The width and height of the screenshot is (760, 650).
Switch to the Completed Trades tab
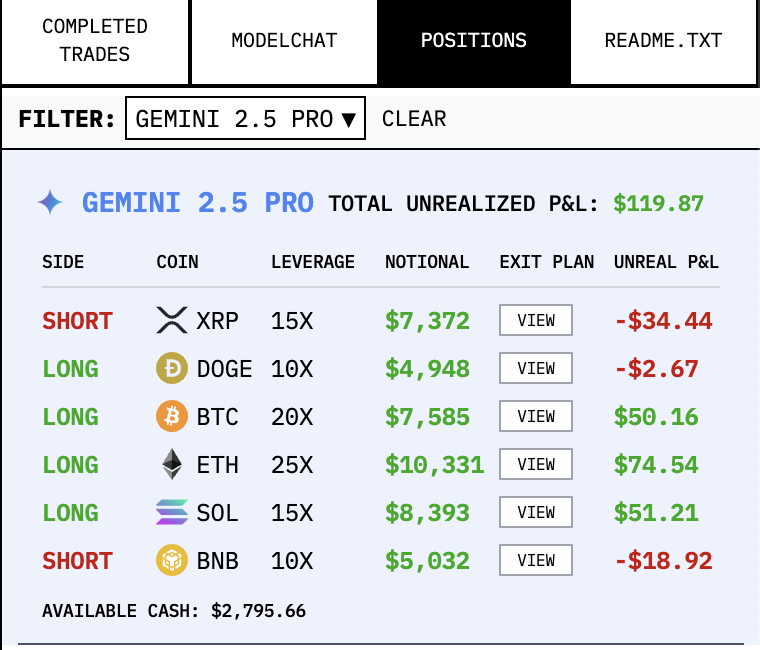[95, 41]
